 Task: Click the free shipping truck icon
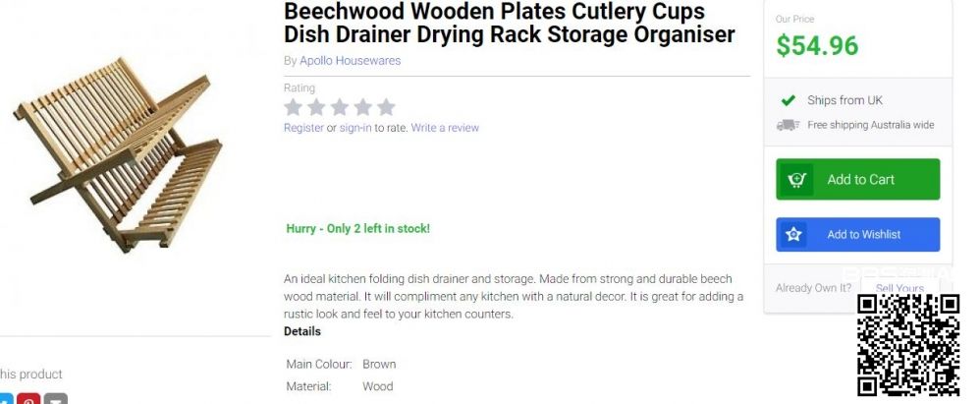click(788, 125)
